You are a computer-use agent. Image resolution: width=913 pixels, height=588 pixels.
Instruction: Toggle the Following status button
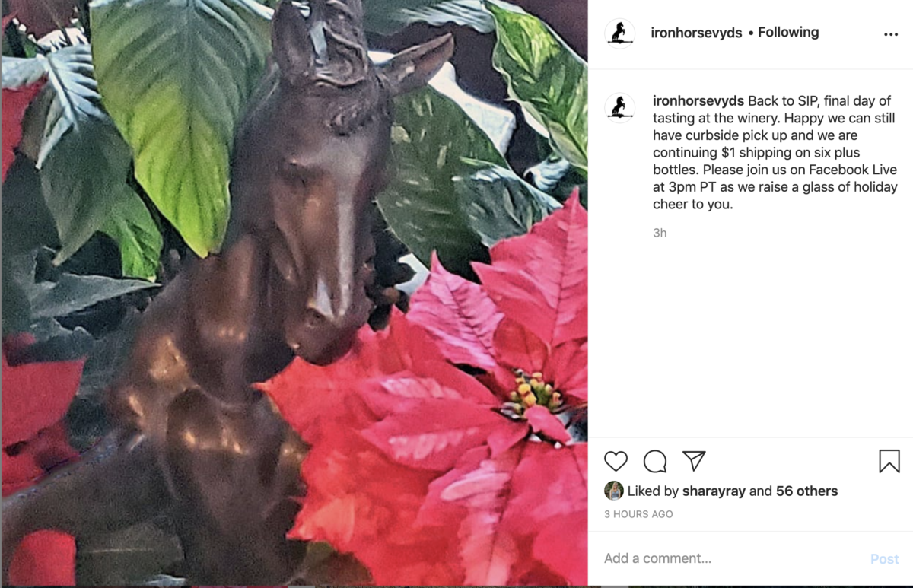coord(788,32)
